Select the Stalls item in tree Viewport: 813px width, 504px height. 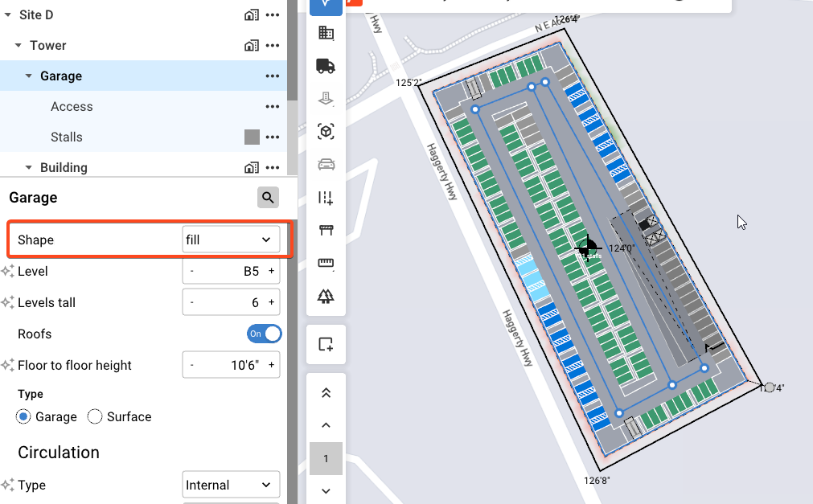click(x=67, y=137)
